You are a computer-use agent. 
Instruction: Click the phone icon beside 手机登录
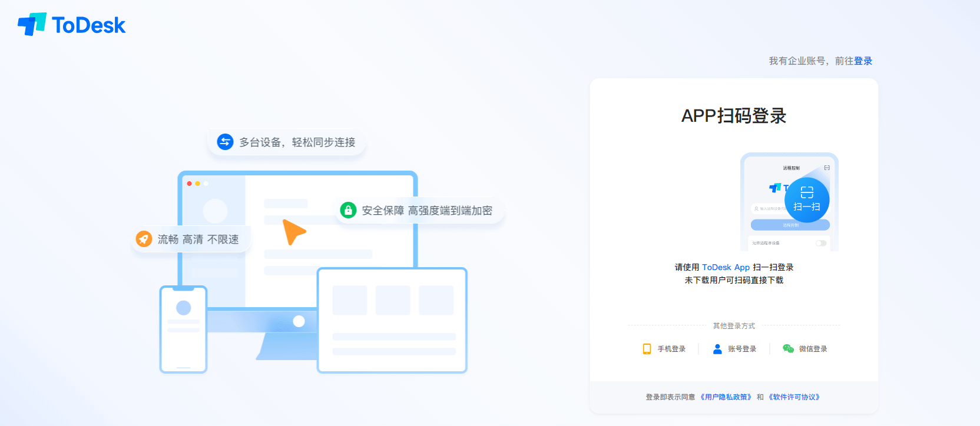[x=647, y=349]
